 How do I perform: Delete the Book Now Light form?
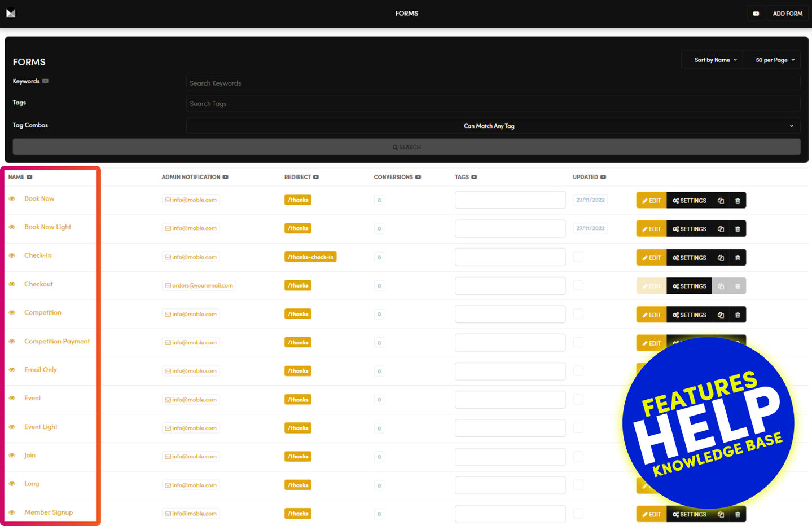point(738,229)
